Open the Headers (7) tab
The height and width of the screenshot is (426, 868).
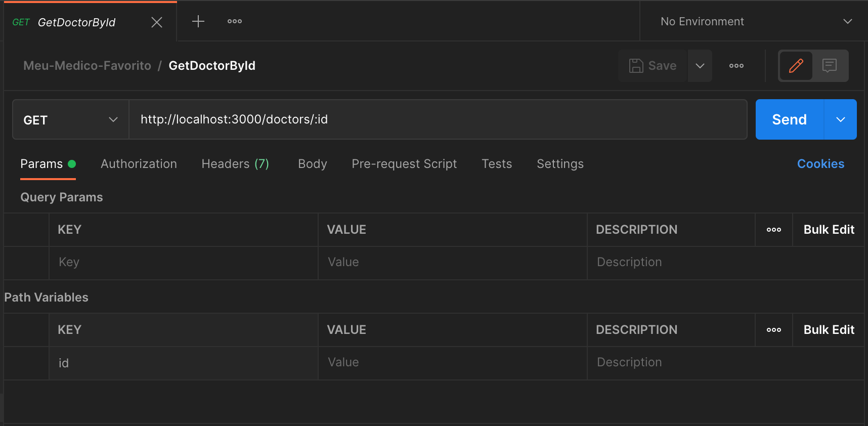tap(235, 164)
